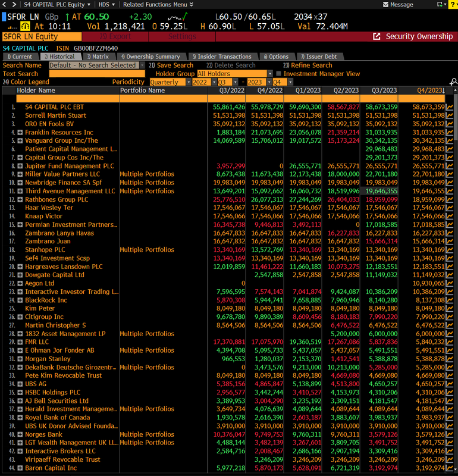Click the Security Ownership pop-out icon
Screen dimensions: 458x476
[377, 36]
